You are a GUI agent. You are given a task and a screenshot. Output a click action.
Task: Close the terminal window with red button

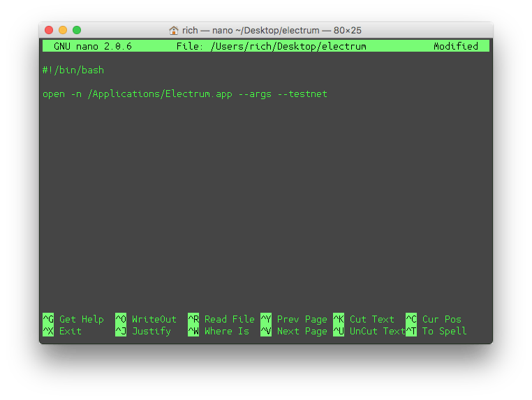pos(49,30)
